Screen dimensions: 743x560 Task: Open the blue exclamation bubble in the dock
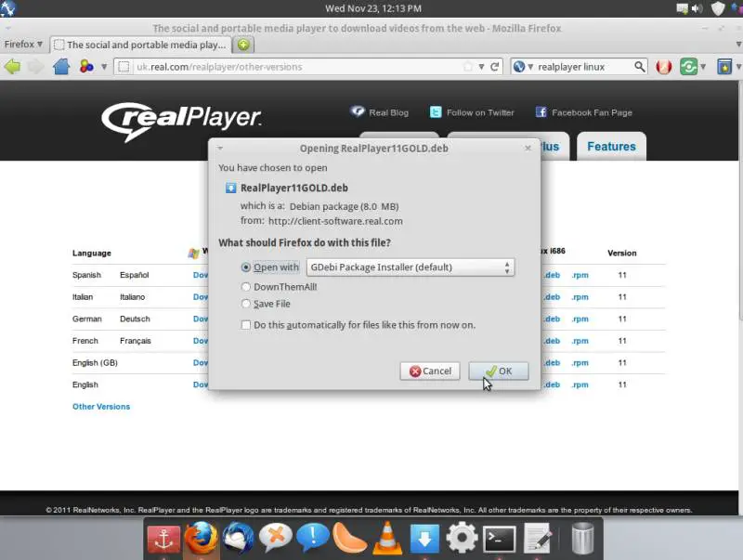pos(313,539)
